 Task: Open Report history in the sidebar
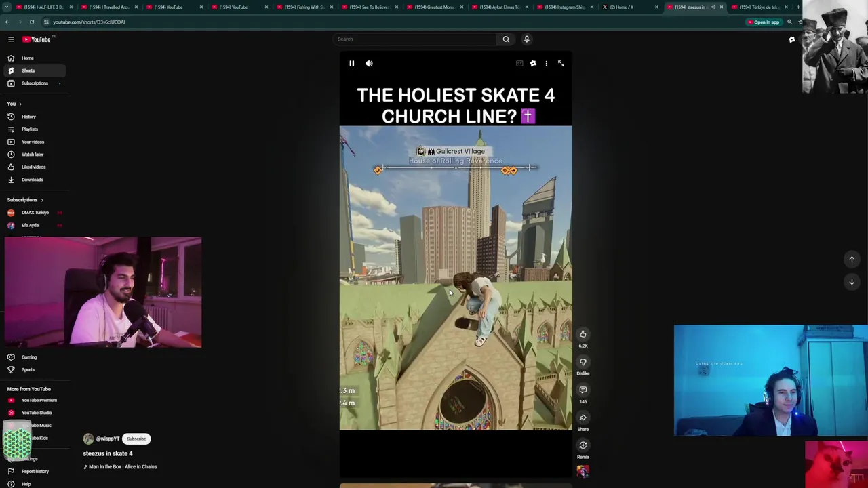click(x=34, y=471)
